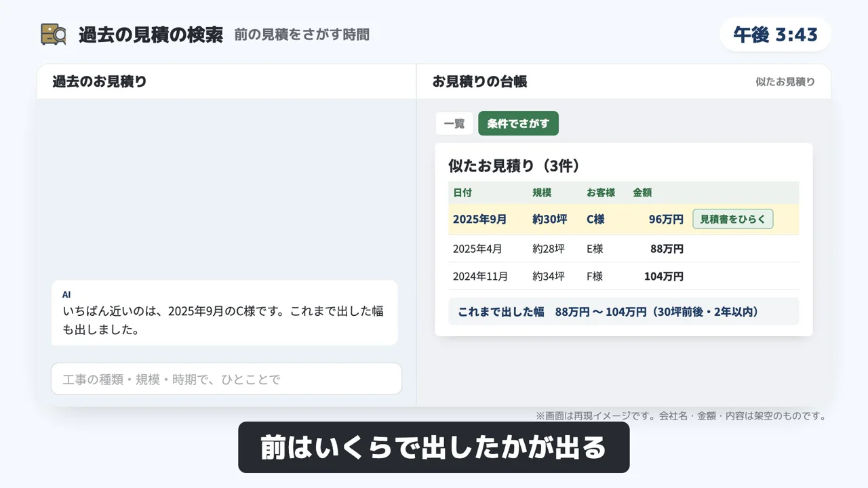Click the これまで出した幅 range summary
868x488 pixels.
(x=624, y=312)
